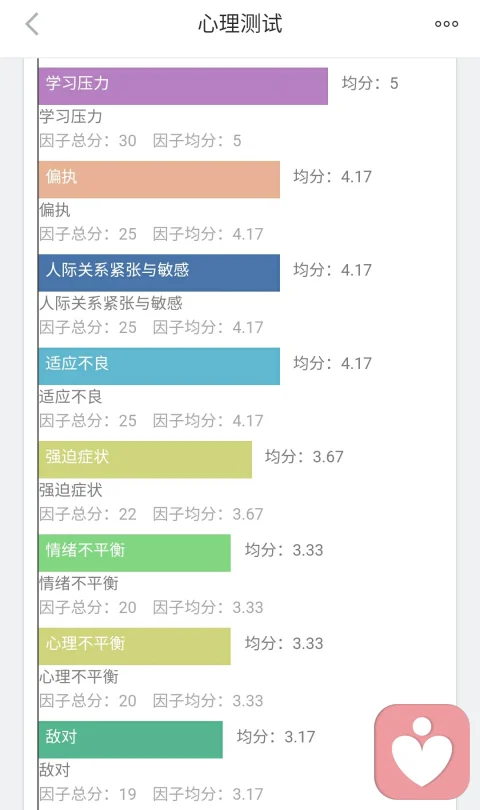Tap the green 情绪不平衡 bar
480x810 pixels.
pyautogui.click(x=134, y=553)
